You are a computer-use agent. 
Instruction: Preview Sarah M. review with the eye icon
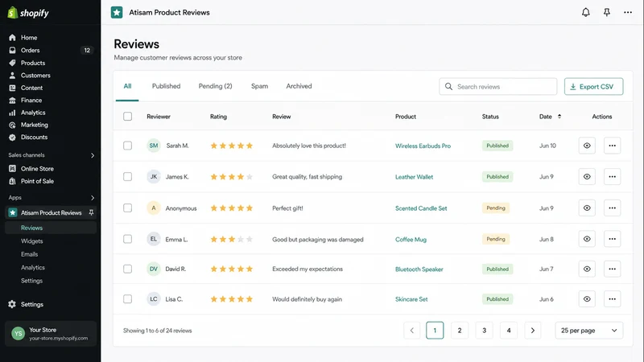tap(587, 146)
